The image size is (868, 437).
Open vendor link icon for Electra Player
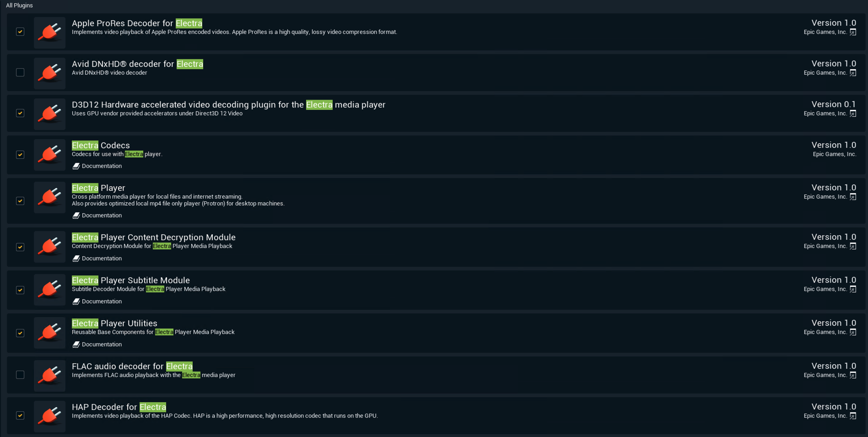tap(853, 197)
